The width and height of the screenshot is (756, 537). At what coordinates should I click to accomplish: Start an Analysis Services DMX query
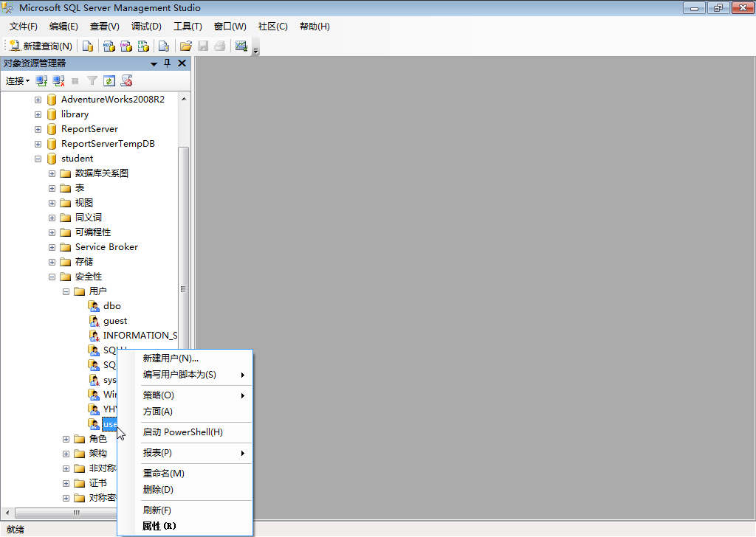click(126, 46)
